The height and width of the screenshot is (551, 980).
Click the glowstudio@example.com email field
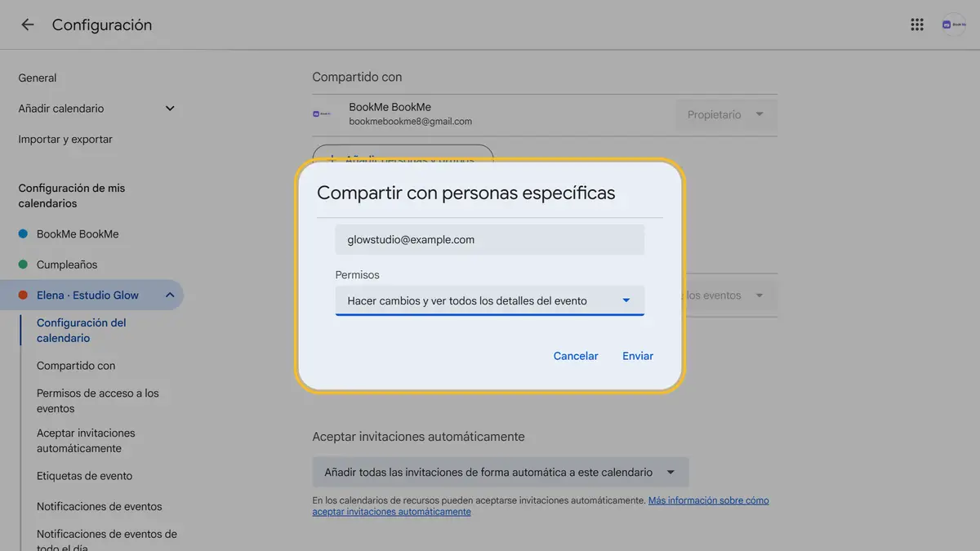point(490,240)
